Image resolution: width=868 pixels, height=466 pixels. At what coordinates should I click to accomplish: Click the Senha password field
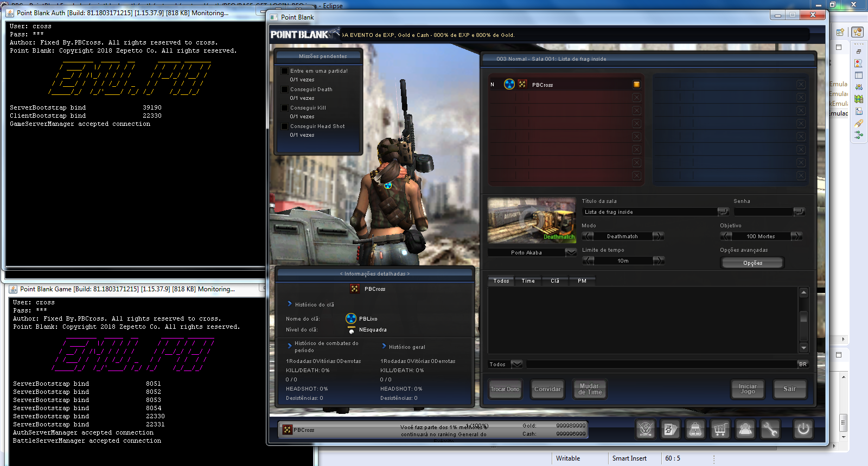[763, 212]
